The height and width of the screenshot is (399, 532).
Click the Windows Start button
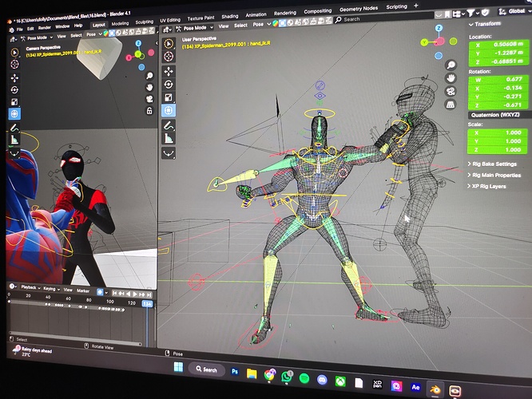pos(178,367)
